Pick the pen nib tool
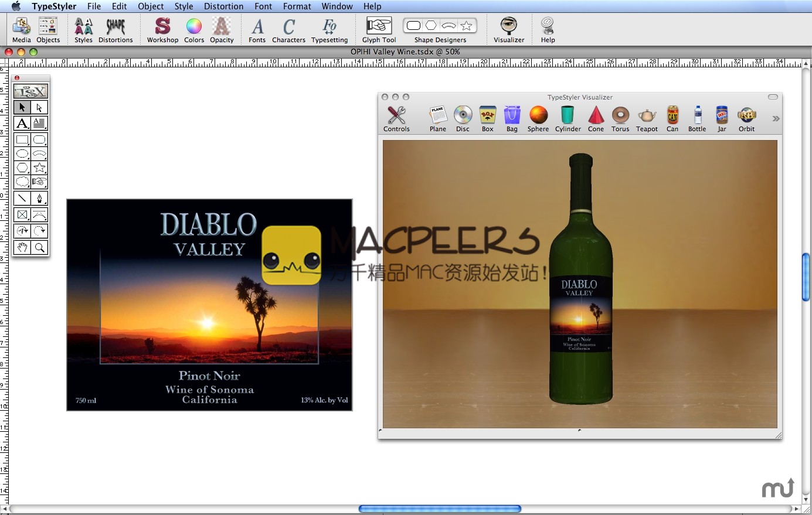The width and height of the screenshot is (812, 515). point(39,198)
